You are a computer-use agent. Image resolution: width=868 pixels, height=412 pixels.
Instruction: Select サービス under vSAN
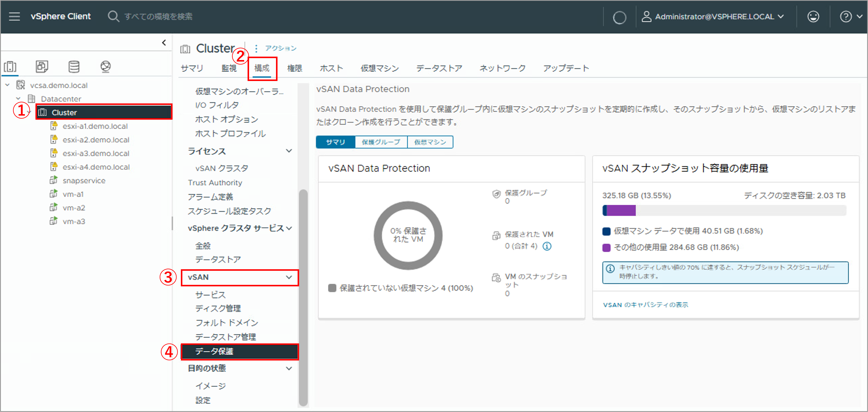click(210, 294)
